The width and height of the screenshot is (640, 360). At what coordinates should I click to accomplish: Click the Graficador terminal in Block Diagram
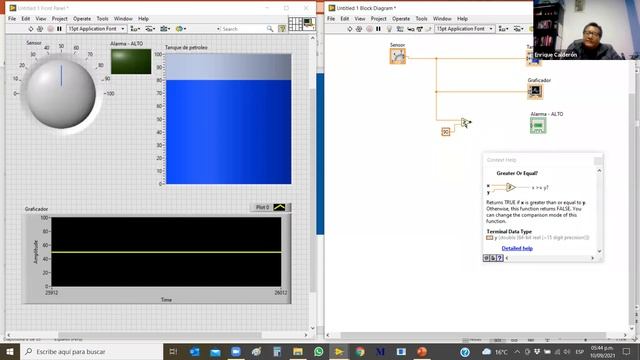point(535,91)
